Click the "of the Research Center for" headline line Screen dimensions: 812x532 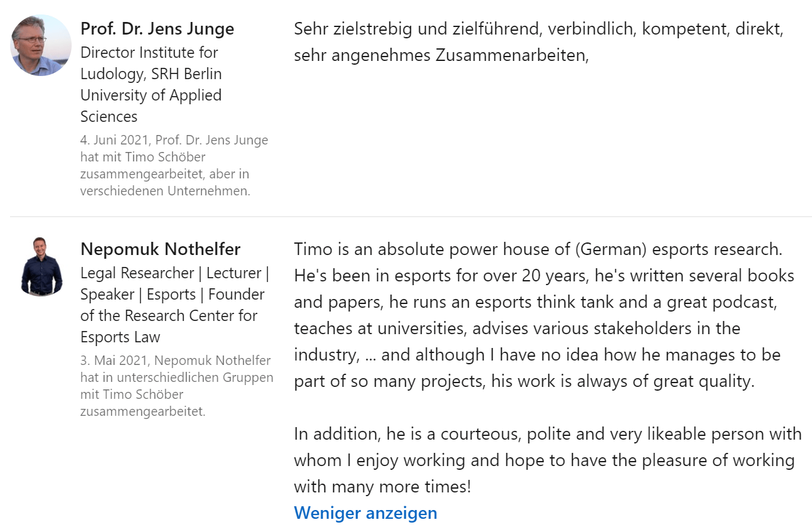pyautogui.click(x=168, y=316)
